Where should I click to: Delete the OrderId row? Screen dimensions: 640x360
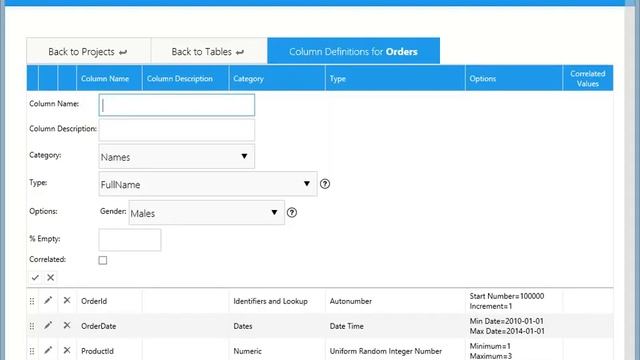(x=67, y=300)
